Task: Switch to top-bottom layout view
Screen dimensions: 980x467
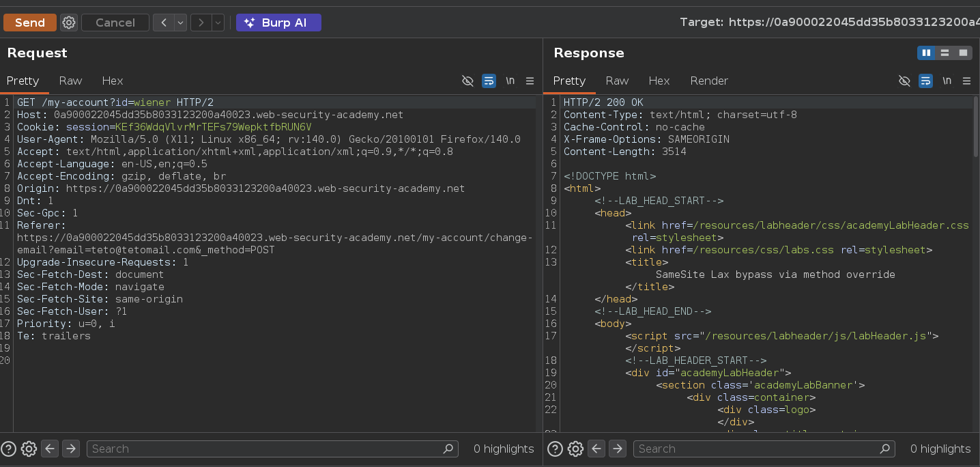Action: tap(945, 53)
